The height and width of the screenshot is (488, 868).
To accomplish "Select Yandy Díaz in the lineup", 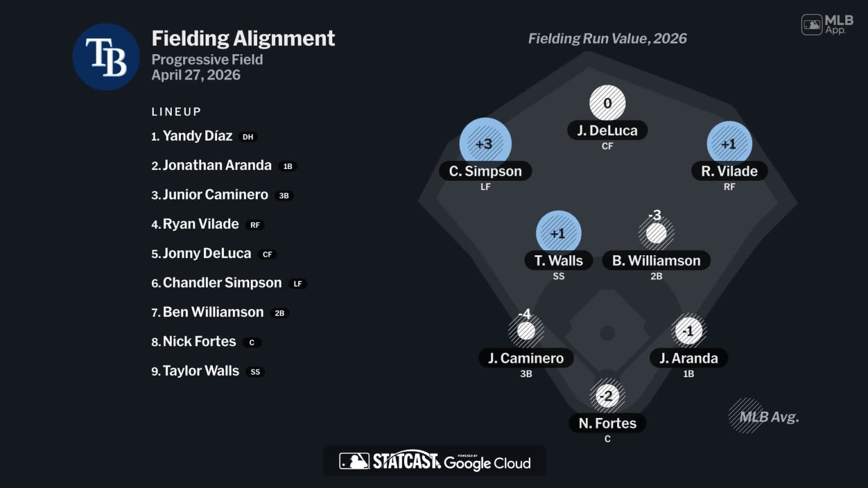I will 197,136.
